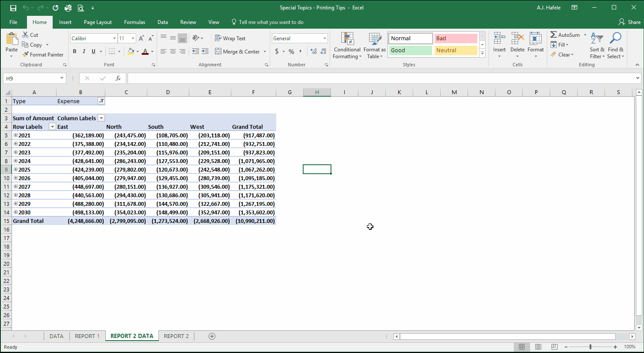Open the borders dropdown arrow
This screenshot has width=644, height=353.
[x=119, y=51]
